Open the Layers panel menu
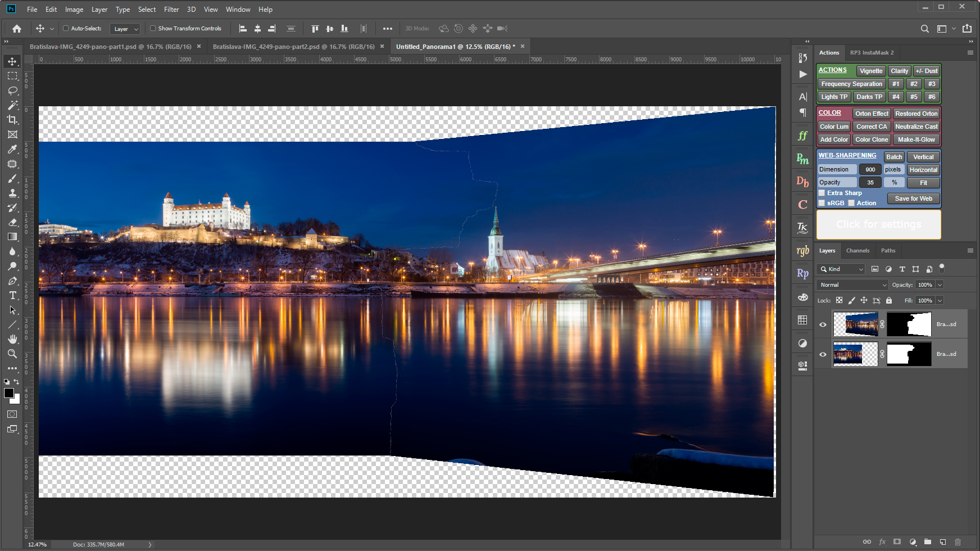This screenshot has height=551, width=980. [970, 251]
